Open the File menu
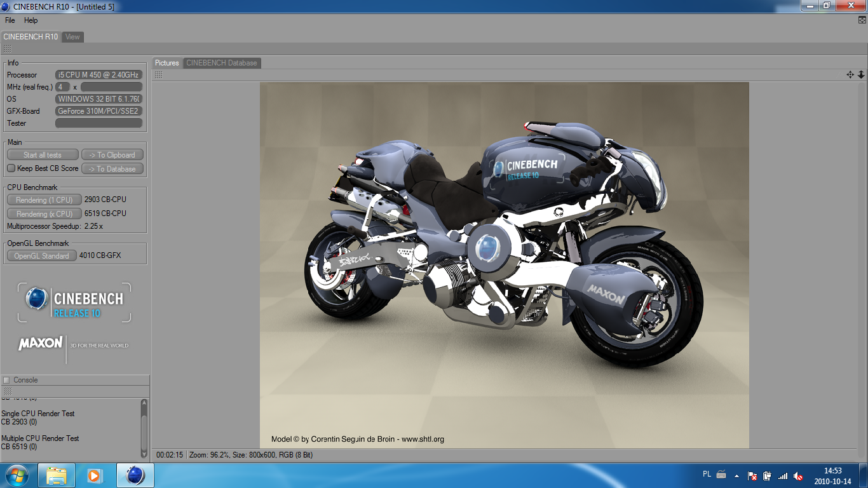Screen dimensions: 868x488 point(10,20)
